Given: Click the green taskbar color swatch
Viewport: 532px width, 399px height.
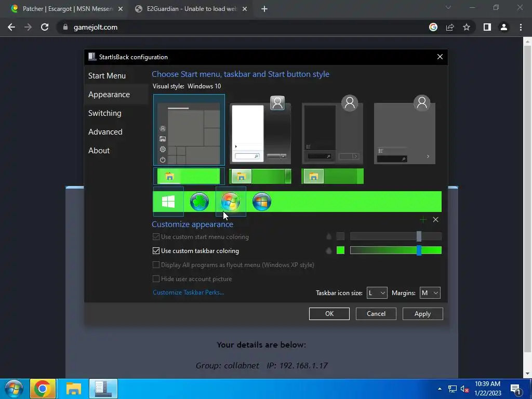Looking at the screenshot, I should pos(340,250).
